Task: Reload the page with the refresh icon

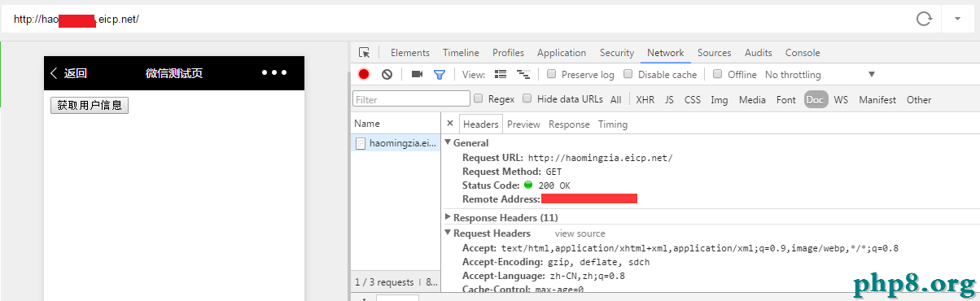Action: pyautogui.click(x=924, y=19)
